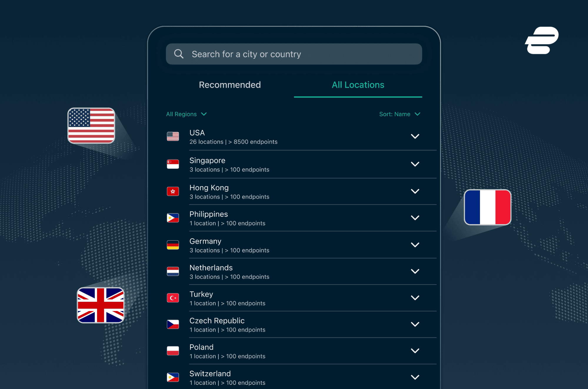Click the small USA flag icon in list
The height and width of the screenshot is (389, 588).
173,136
